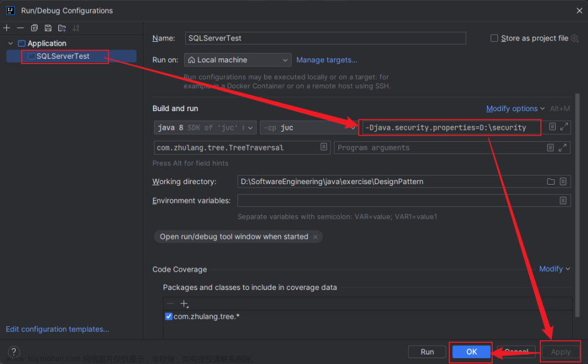Image resolution: width=588 pixels, height=364 pixels.
Task: Remove selected coverage pattern with minus
Action: click(171, 303)
